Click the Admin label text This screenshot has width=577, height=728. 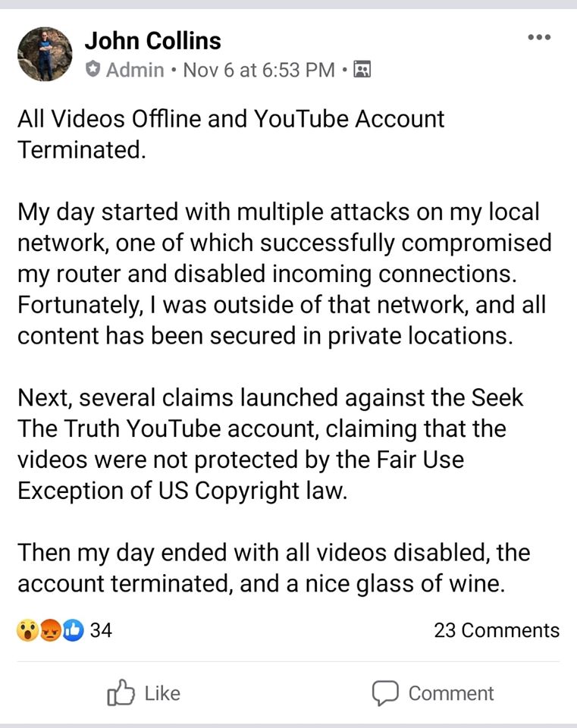click(x=135, y=71)
